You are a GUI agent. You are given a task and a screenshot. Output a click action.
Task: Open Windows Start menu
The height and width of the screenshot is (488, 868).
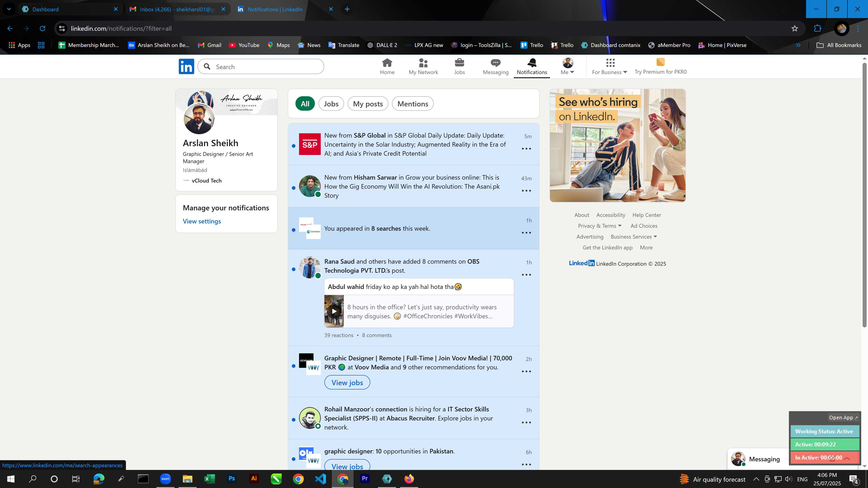pos(11,479)
